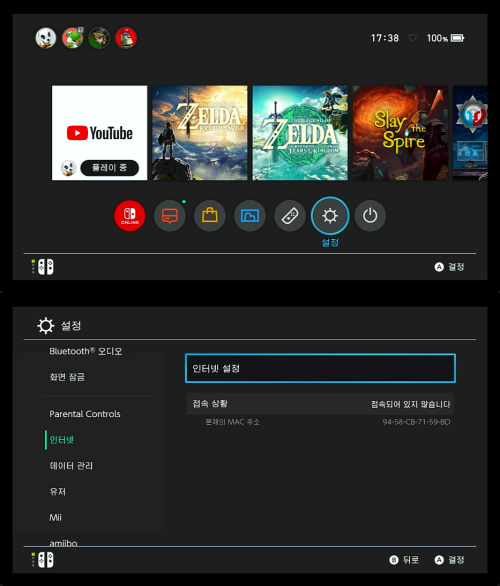
Task: Select Parental Controls in settings sidebar
Action: (x=85, y=414)
